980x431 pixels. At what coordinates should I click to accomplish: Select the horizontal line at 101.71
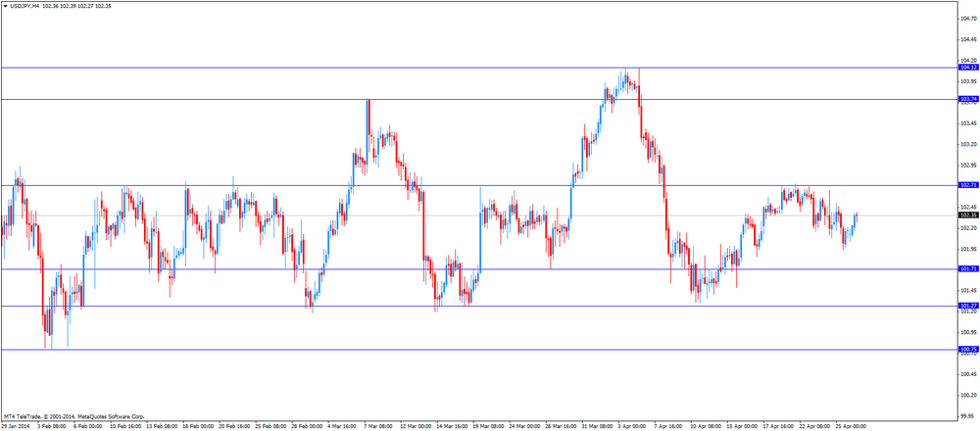479,269
